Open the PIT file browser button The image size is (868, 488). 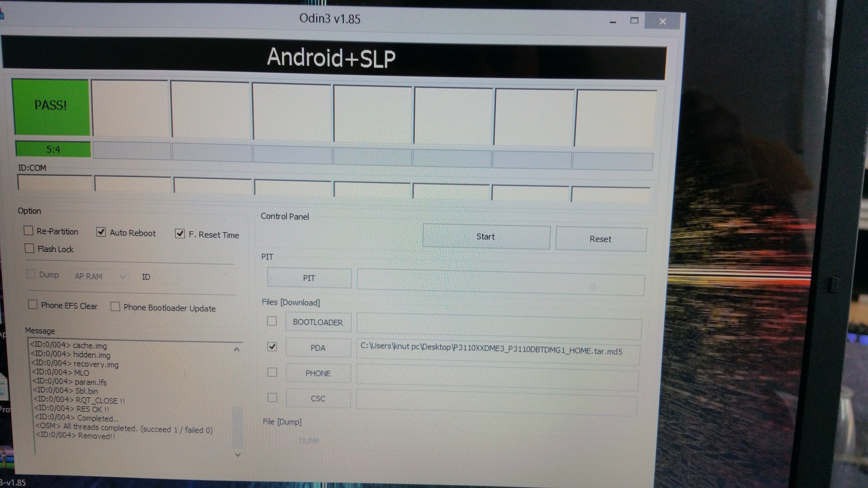[309, 278]
